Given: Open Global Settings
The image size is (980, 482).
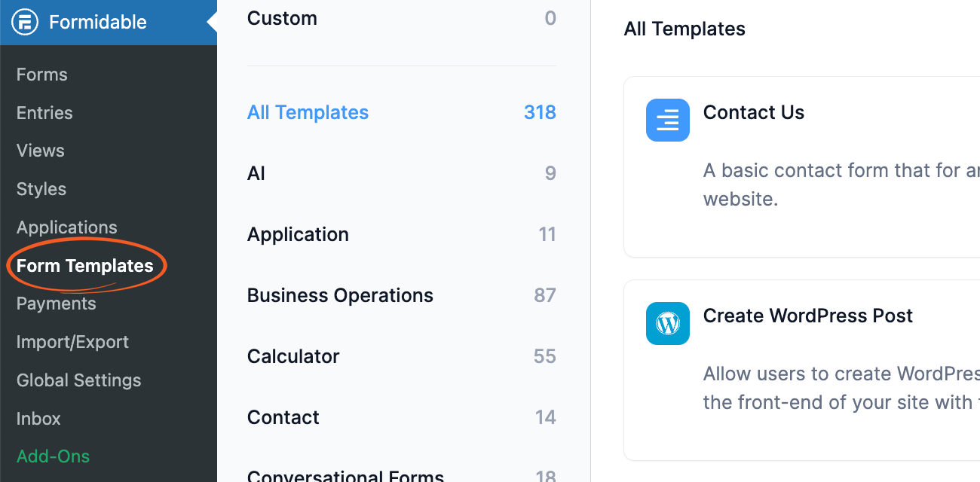Looking at the screenshot, I should 78,380.
